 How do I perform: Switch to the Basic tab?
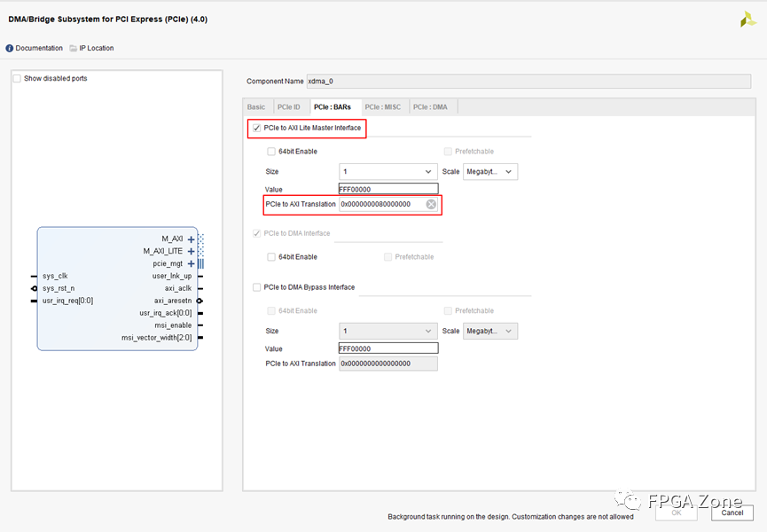256,107
